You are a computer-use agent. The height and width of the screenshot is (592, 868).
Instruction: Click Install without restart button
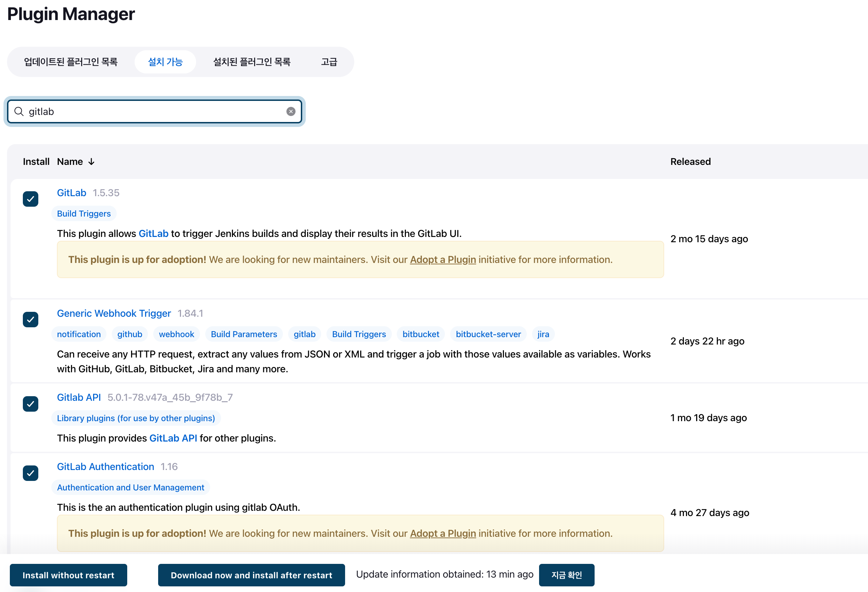tap(68, 575)
